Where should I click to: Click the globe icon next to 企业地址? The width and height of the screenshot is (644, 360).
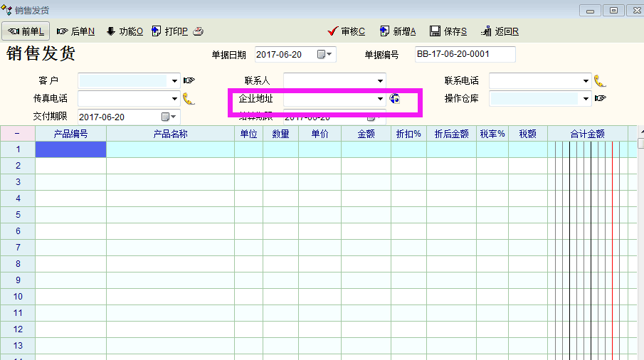click(395, 99)
